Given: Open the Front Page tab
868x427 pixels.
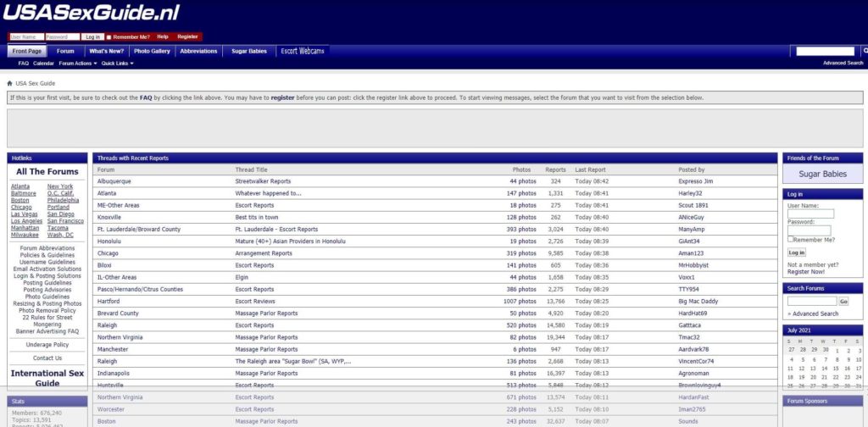Looking at the screenshot, I should (x=26, y=52).
